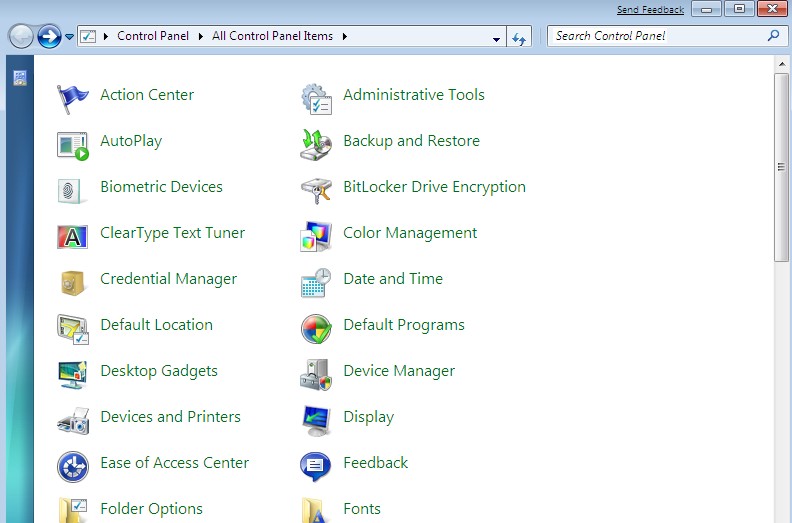Image resolution: width=792 pixels, height=523 pixels.
Task: Open the Backup and Restore icon
Action: 316,145
